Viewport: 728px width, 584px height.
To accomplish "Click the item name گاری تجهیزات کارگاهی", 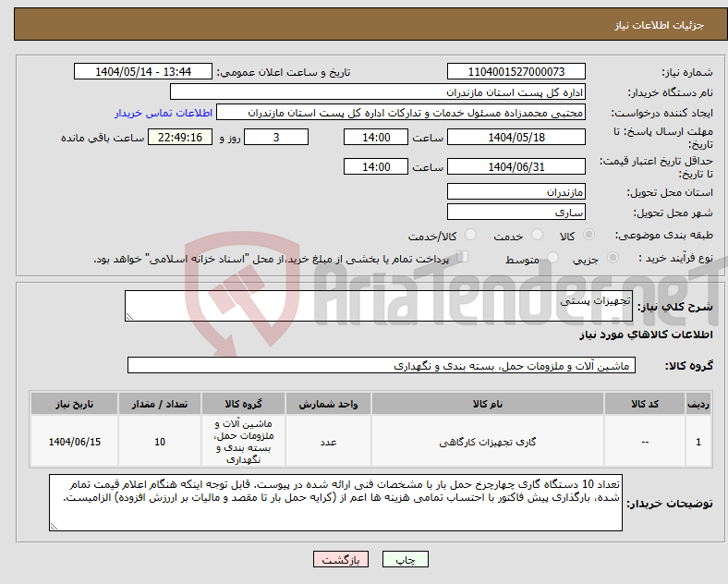I will pyautogui.click(x=488, y=442).
